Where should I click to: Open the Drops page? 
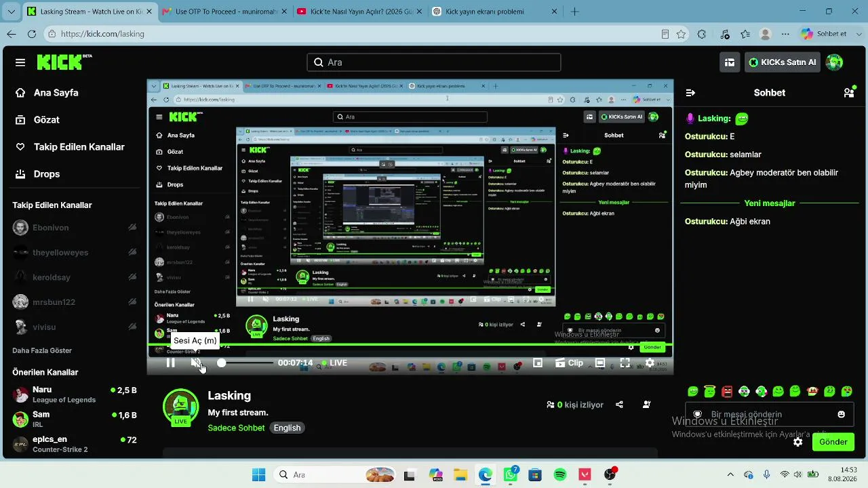tap(37, 174)
